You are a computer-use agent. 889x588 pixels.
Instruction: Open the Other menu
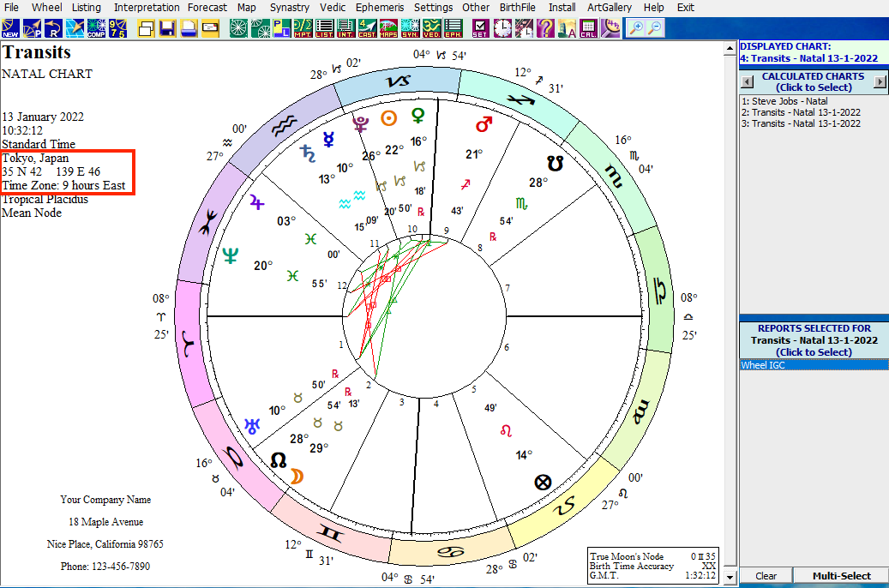coord(476,8)
